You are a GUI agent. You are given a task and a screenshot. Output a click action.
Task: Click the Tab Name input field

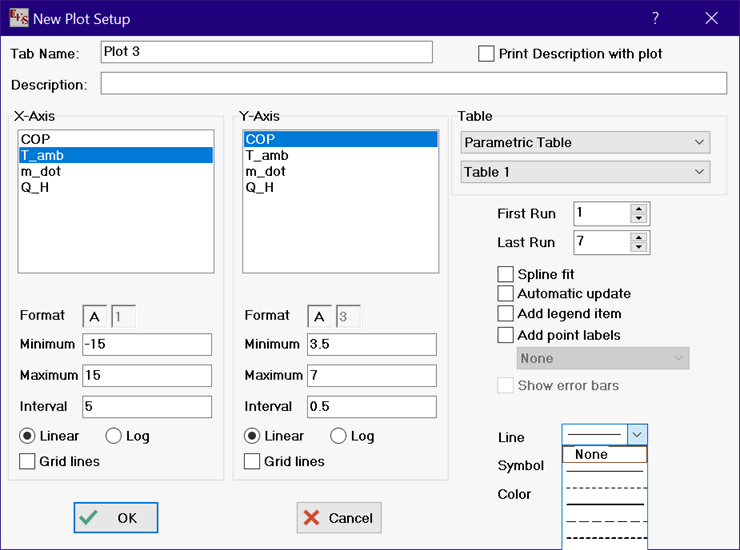pyautogui.click(x=266, y=52)
